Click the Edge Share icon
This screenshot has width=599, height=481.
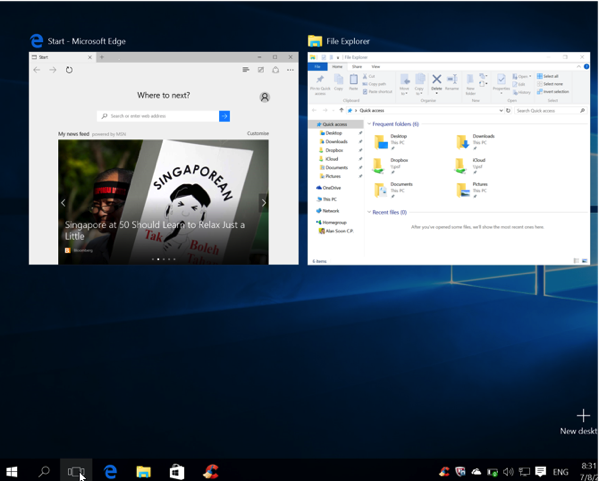click(x=275, y=70)
